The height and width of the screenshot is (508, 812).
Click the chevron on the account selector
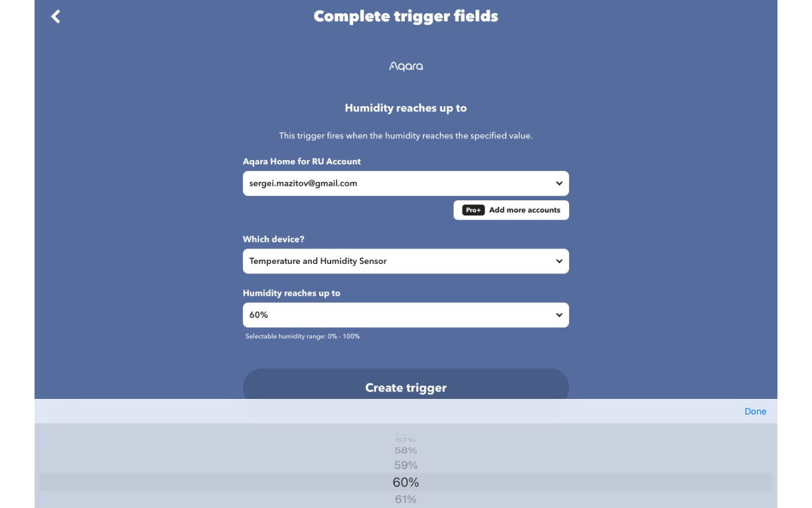(559, 184)
